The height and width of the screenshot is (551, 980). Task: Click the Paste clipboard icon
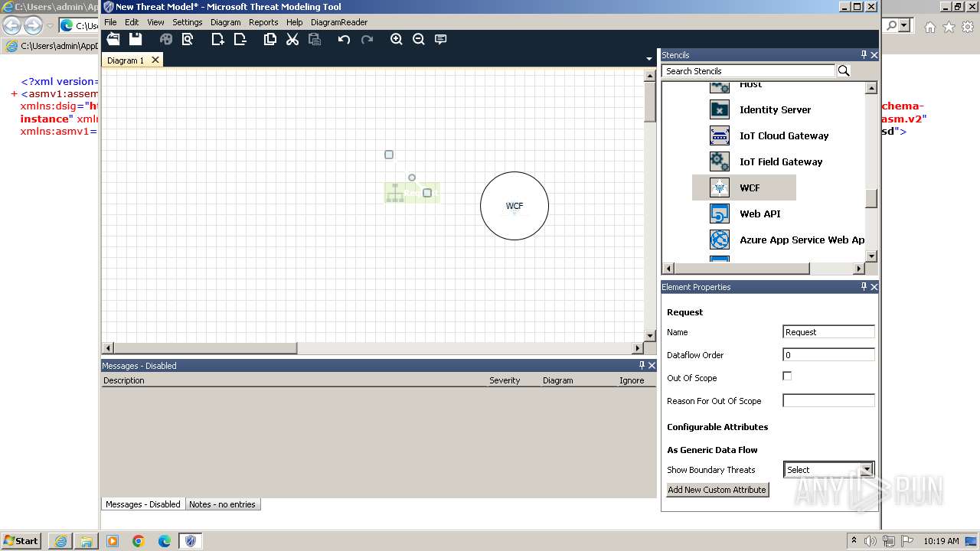[x=314, y=39]
